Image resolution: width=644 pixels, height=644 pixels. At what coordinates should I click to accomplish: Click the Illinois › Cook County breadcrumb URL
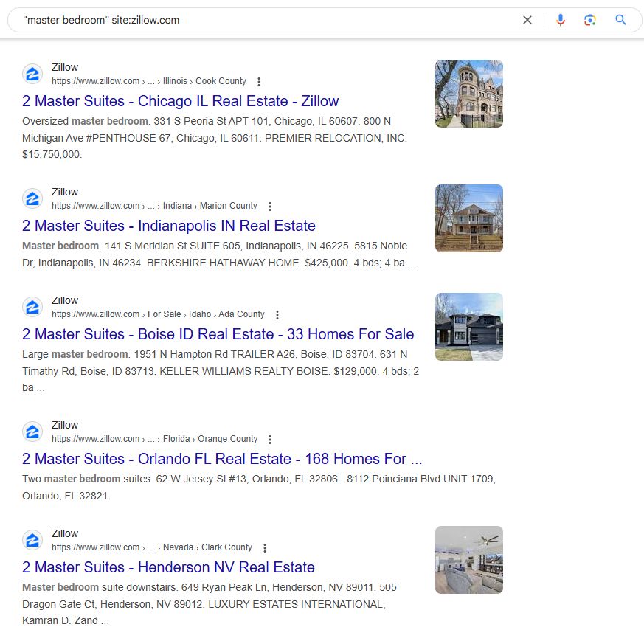click(x=149, y=81)
